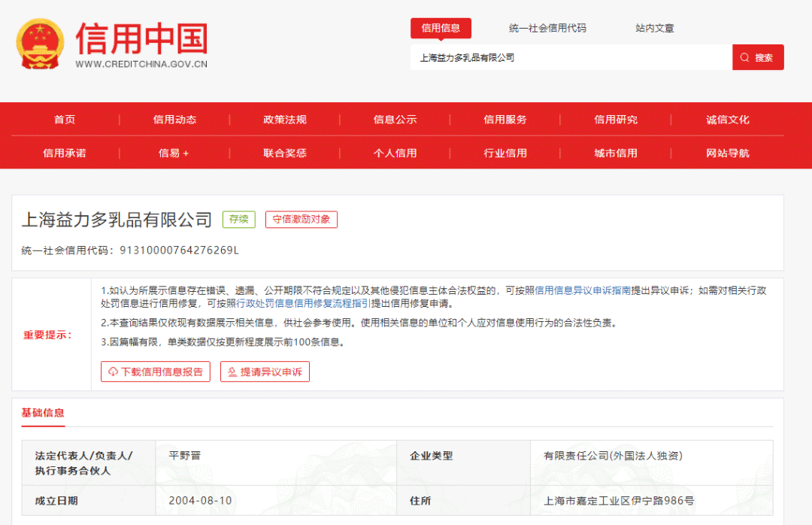Click the red 守信激励对象 badge

tap(301, 220)
